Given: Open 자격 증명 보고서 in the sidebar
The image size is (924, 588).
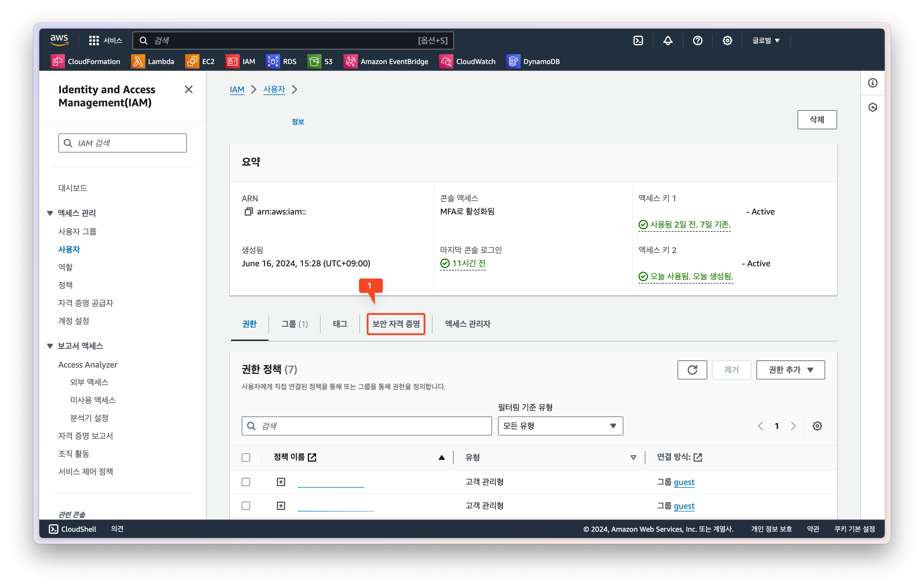Looking at the screenshot, I should click(85, 435).
